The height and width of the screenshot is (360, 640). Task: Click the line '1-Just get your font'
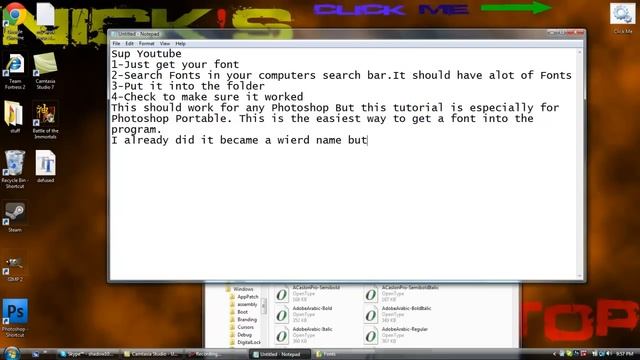tap(175, 64)
